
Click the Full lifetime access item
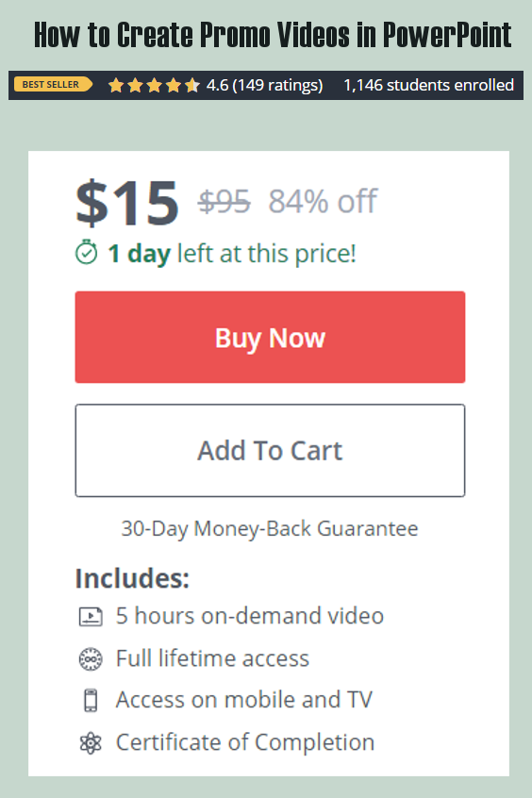[x=212, y=658]
